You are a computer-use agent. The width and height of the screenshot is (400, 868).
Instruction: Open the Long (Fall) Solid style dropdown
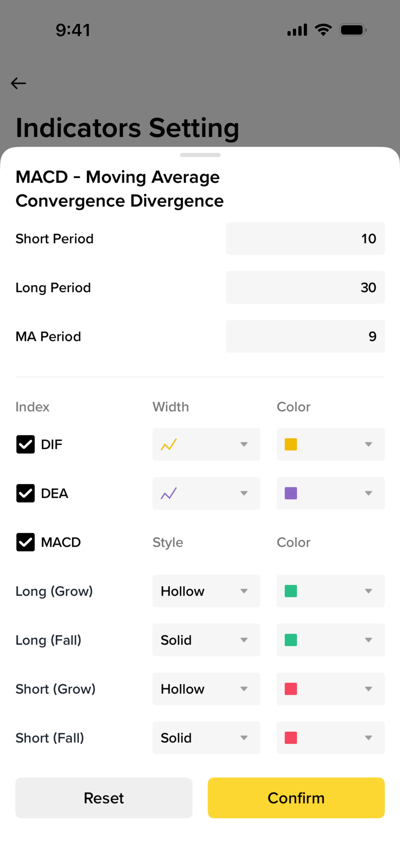coord(206,640)
